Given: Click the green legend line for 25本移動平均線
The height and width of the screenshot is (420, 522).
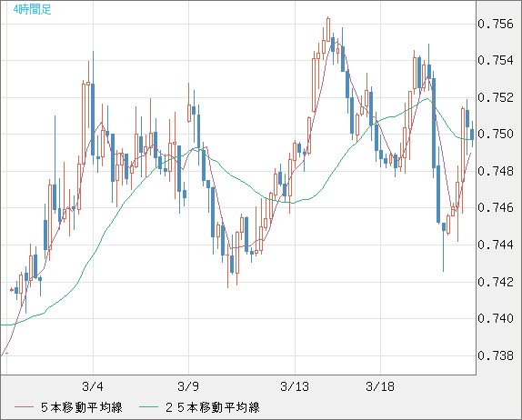Looking at the screenshot, I should 148,407.
